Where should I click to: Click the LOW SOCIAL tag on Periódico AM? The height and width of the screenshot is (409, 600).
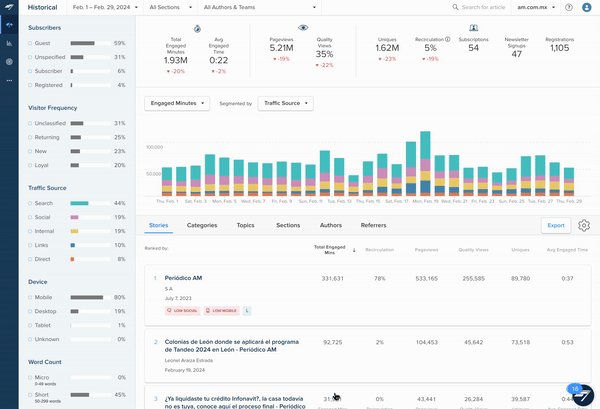tap(183, 311)
